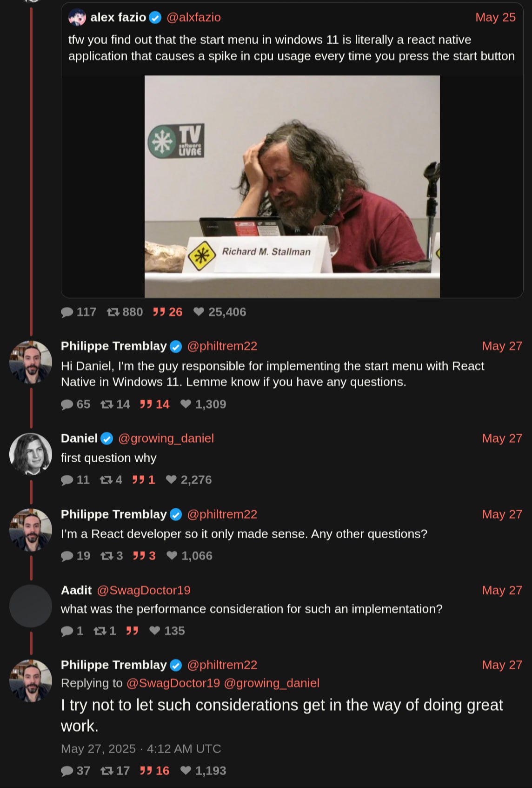Click Philippe Tremblay's name on the 'Hi Daniel' tweet
Screen dimensions: 532x788
click(x=113, y=346)
